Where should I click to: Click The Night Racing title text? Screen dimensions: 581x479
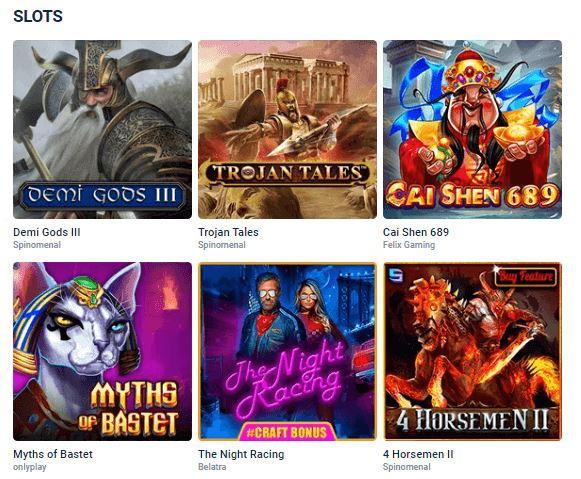coord(241,454)
